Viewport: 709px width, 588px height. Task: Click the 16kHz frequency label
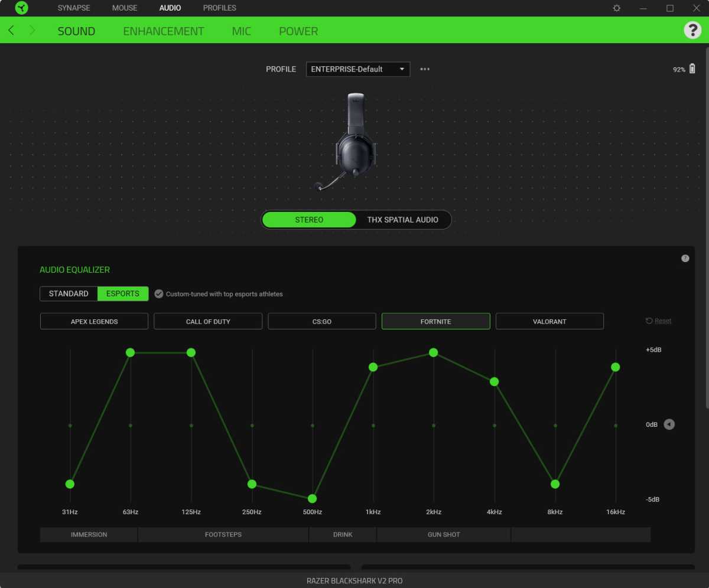click(x=615, y=512)
